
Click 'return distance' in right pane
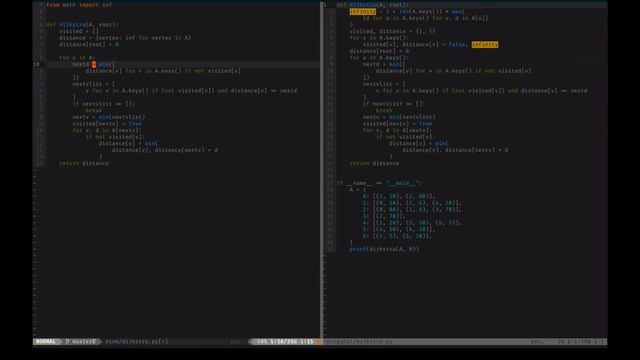[374, 163]
